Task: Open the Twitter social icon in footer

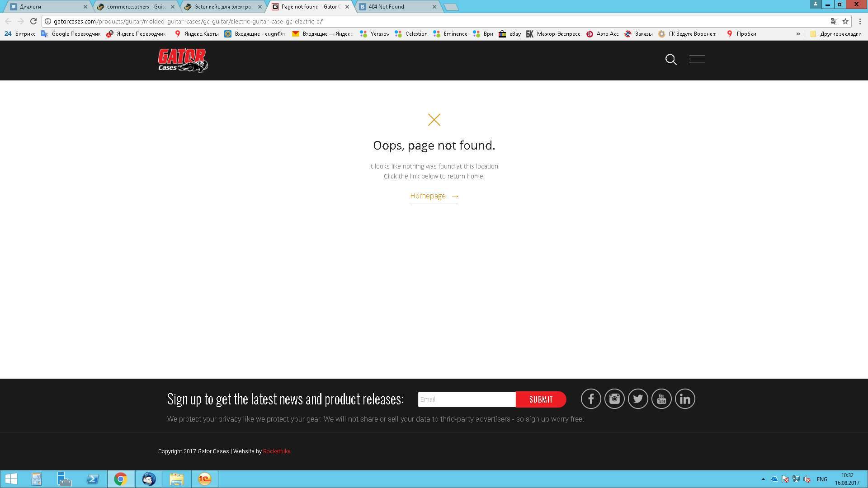Action: coord(637,399)
